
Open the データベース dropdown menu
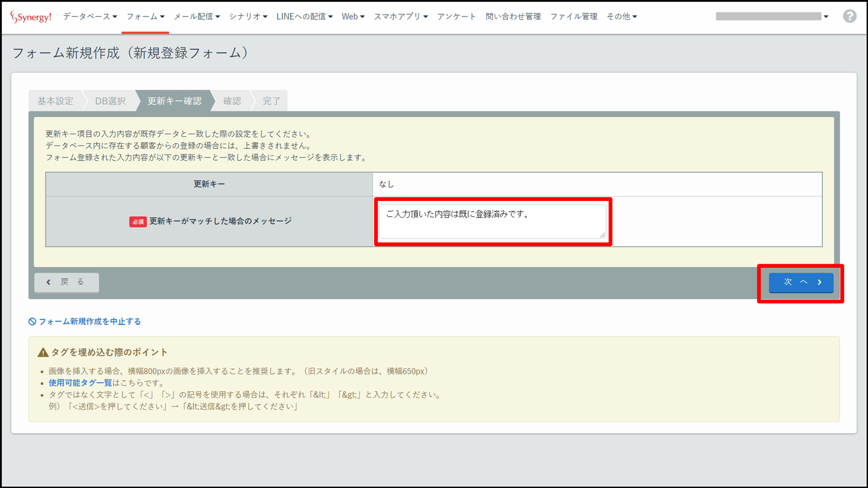(x=90, y=17)
